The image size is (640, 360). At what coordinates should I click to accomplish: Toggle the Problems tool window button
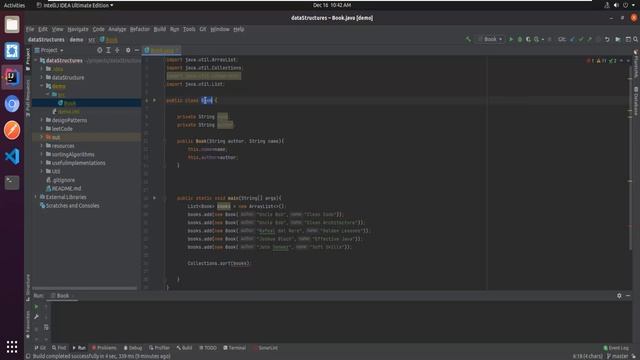(x=104, y=348)
